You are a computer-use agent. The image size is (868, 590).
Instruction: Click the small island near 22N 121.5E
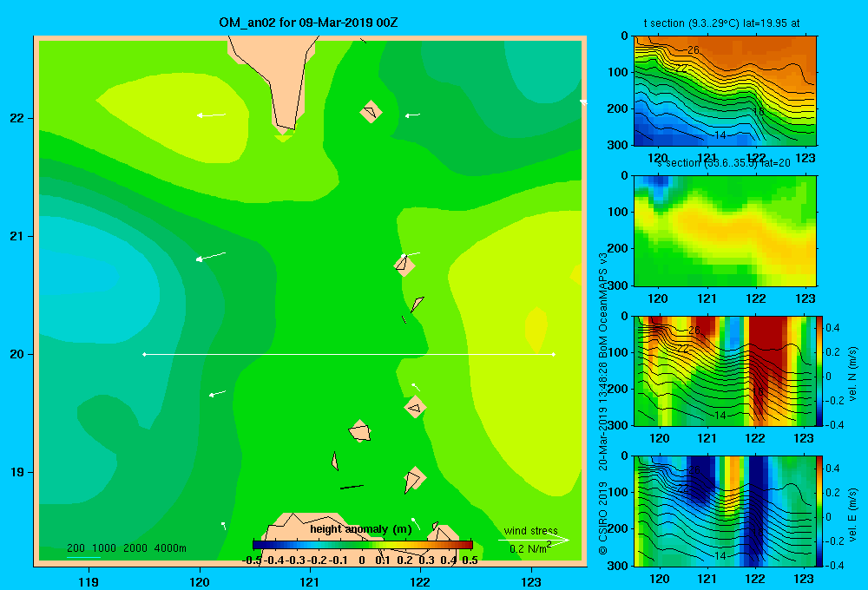(x=371, y=111)
